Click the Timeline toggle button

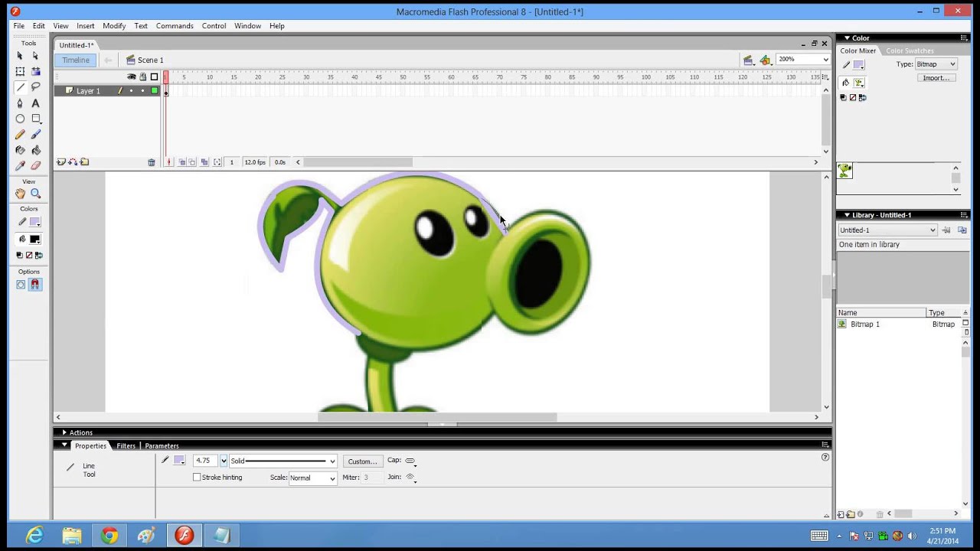pyautogui.click(x=76, y=60)
